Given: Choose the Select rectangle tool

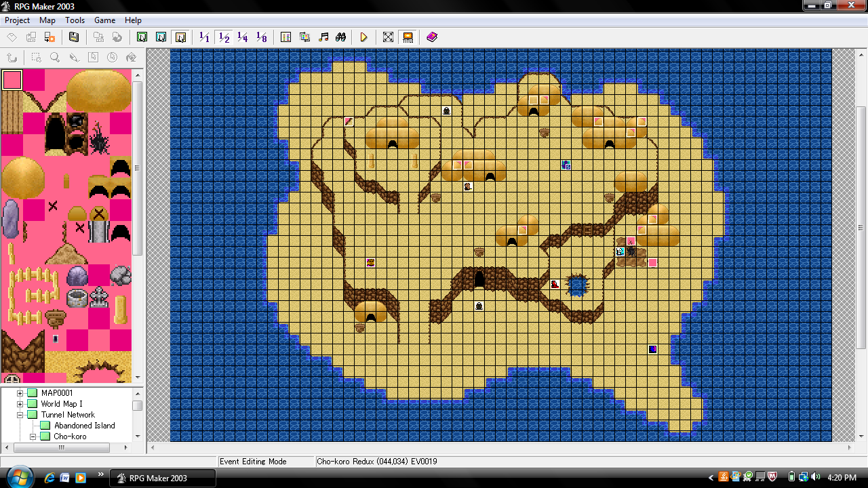Looking at the screenshot, I should tap(37, 58).
